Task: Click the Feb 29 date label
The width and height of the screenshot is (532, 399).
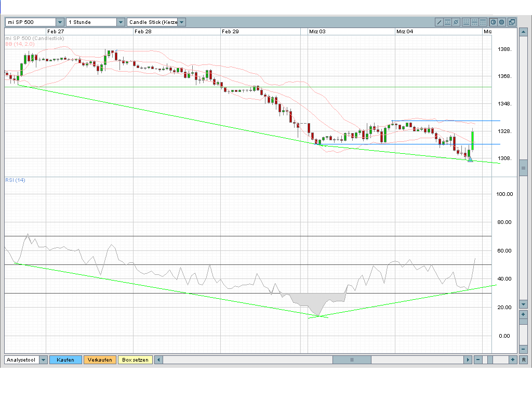Action: 230,32
